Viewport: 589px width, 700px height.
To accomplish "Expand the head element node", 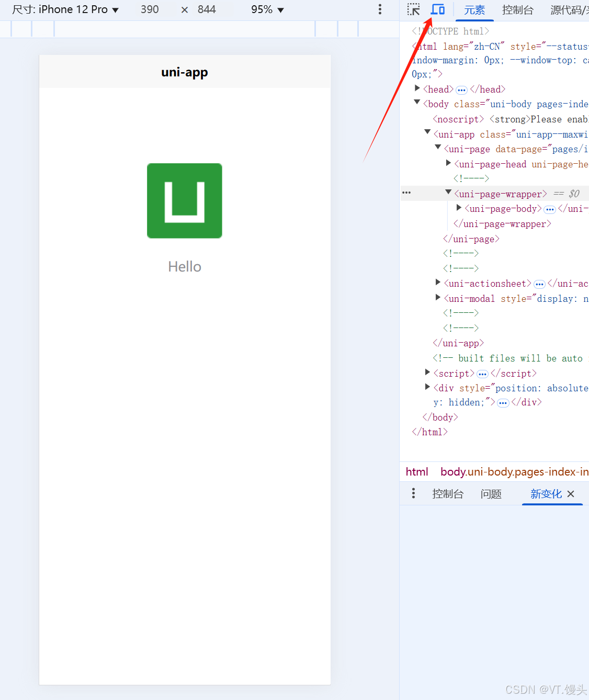I will [x=417, y=88].
